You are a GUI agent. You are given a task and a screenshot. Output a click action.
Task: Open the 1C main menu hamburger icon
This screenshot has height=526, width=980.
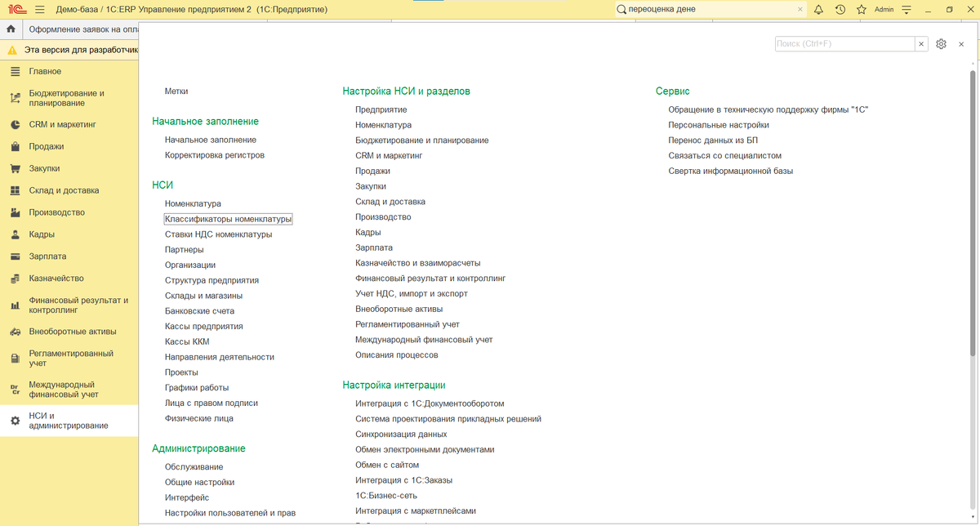coord(40,9)
